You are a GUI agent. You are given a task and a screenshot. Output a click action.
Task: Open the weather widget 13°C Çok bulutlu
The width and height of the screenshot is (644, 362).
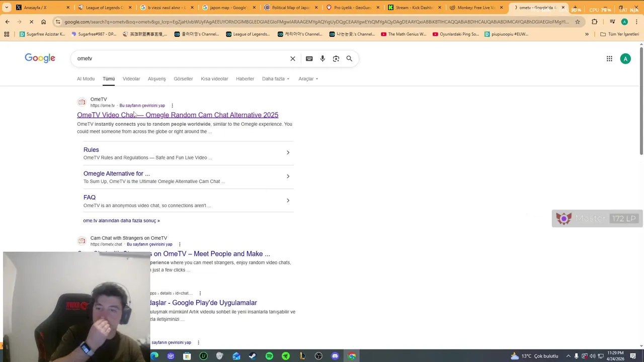click(534, 356)
